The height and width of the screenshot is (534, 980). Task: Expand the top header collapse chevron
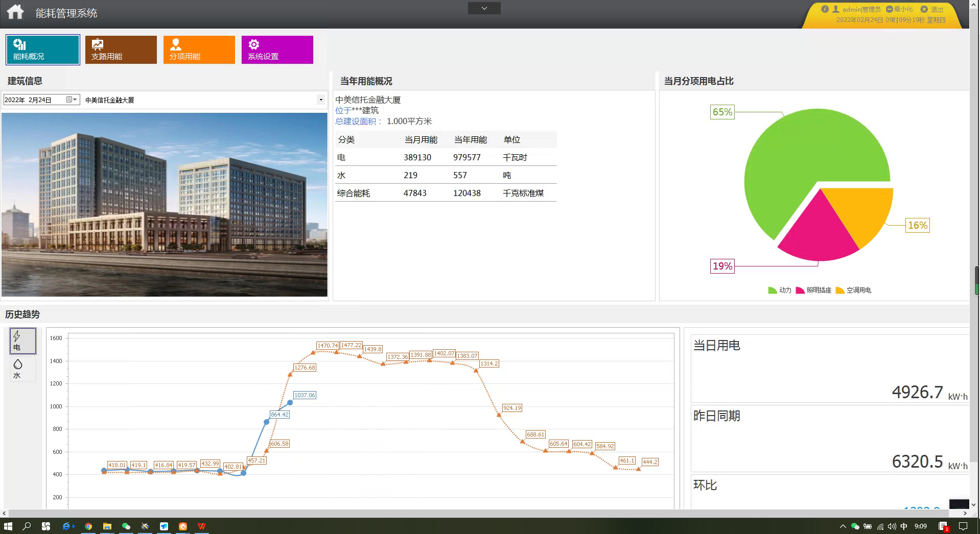484,8
